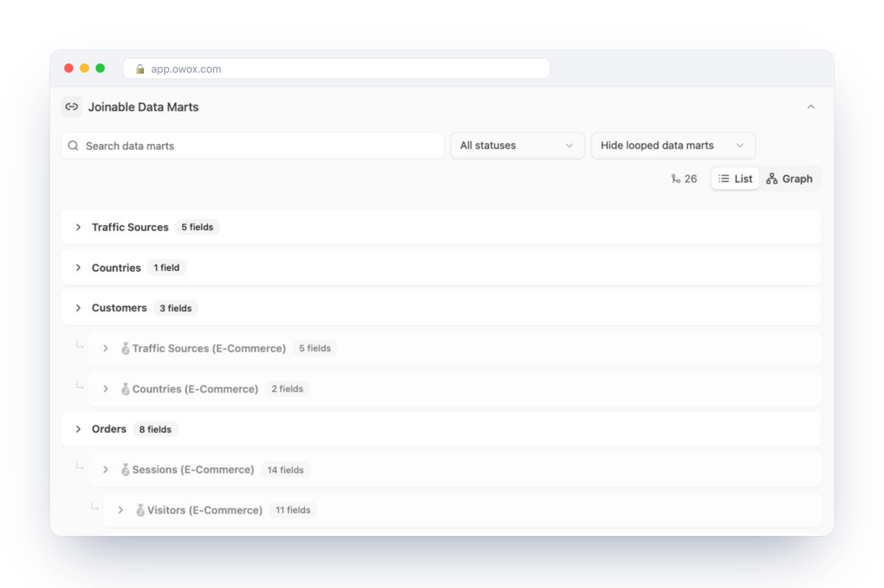Open the Hide looped data marts dropdown
Image resolution: width=884 pixels, height=588 pixels.
(673, 145)
